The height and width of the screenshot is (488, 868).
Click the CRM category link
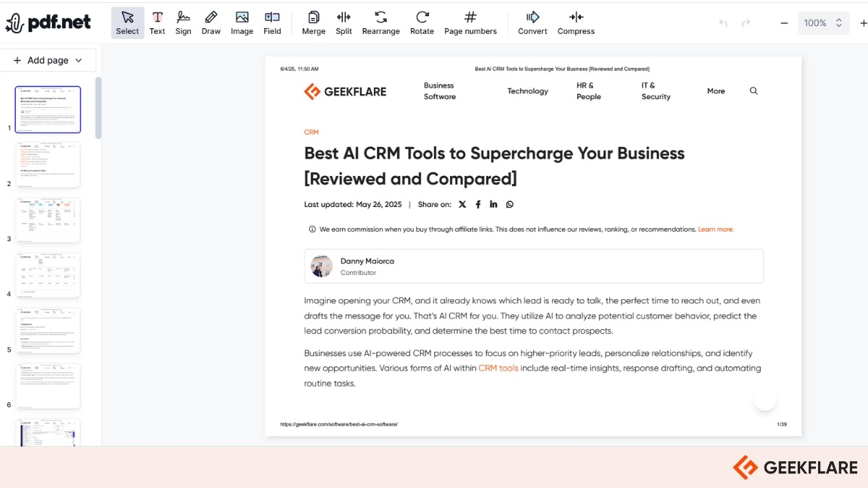(x=311, y=132)
